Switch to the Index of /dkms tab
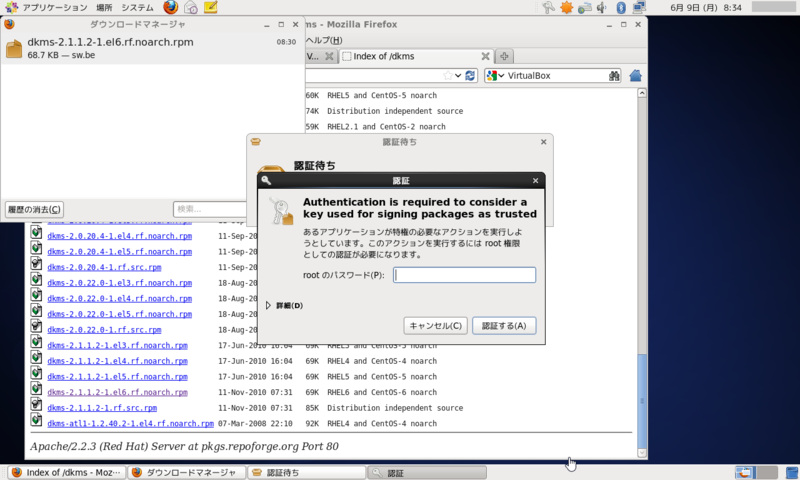The width and height of the screenshot is (800, 480). click(415, 56)
